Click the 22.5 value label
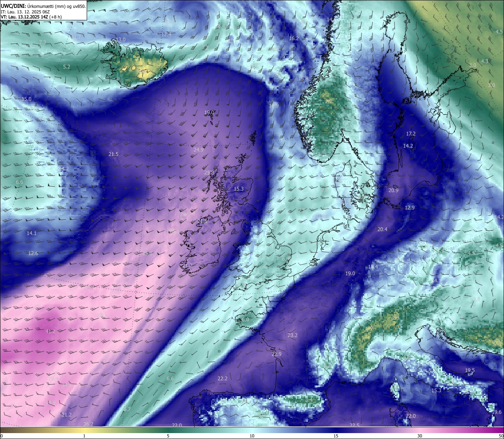This screenshot has height=439, width=504. 354,425
